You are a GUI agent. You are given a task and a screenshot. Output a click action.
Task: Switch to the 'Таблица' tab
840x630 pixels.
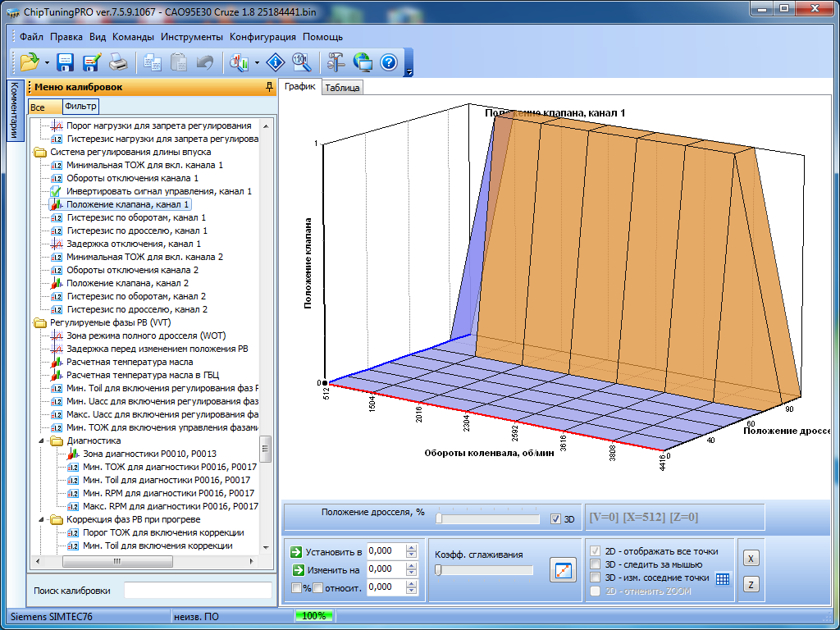(342, 88)
